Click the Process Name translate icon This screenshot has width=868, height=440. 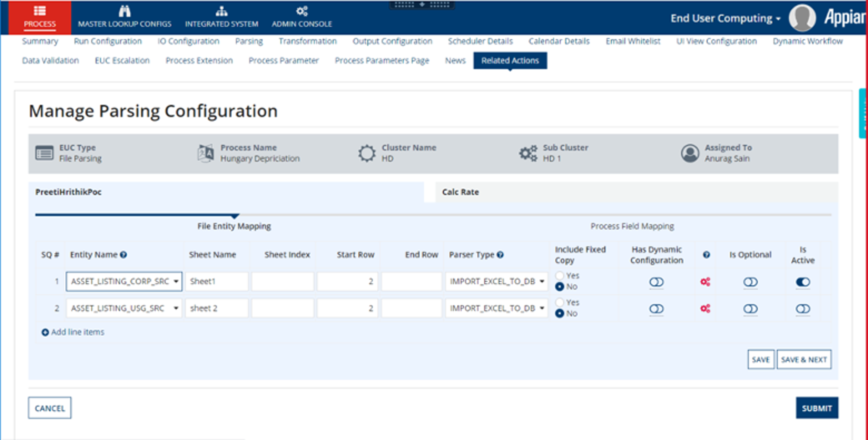point(205,153)
